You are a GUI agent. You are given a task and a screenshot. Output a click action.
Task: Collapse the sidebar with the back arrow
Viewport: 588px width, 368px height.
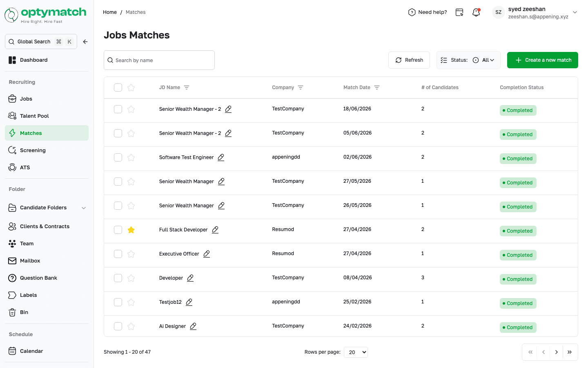85,42
